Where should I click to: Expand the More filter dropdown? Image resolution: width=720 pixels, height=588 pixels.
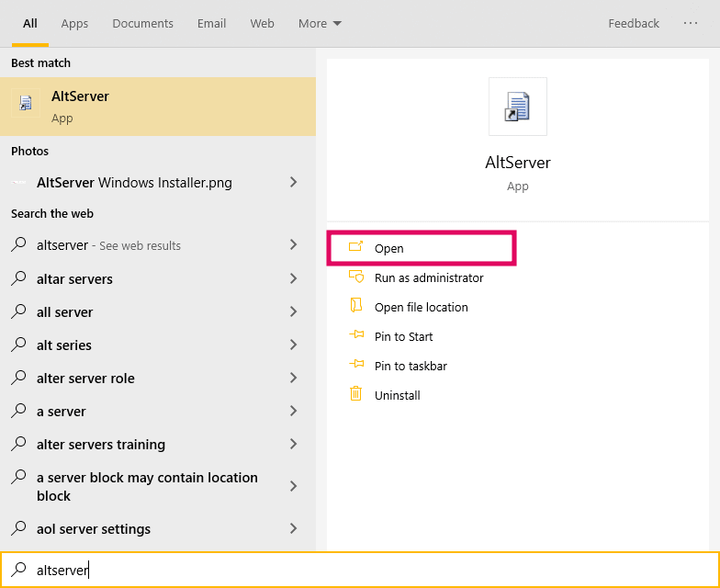tap(320, 24)
